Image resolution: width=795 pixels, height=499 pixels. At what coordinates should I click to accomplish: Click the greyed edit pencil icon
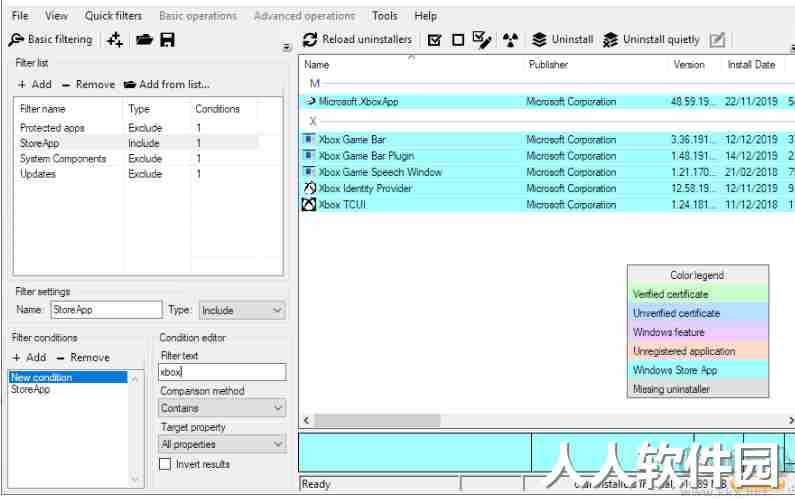[717, 40]
